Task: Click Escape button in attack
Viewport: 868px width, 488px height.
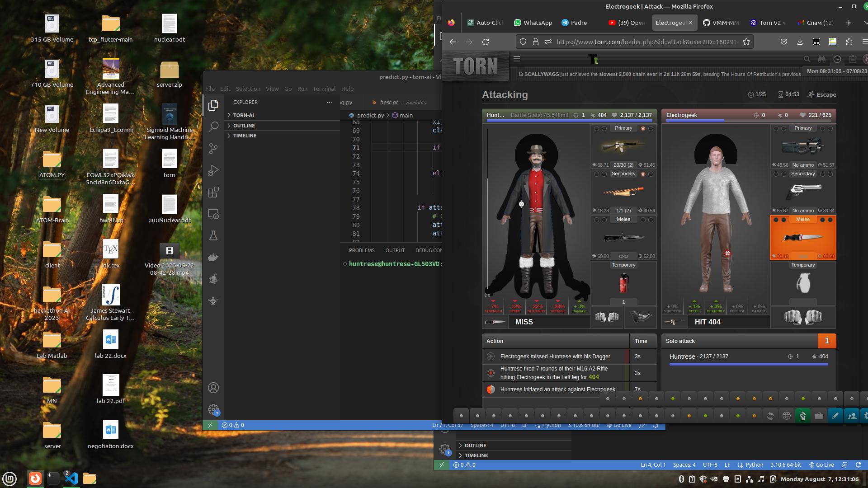Action: click(822, 94)
